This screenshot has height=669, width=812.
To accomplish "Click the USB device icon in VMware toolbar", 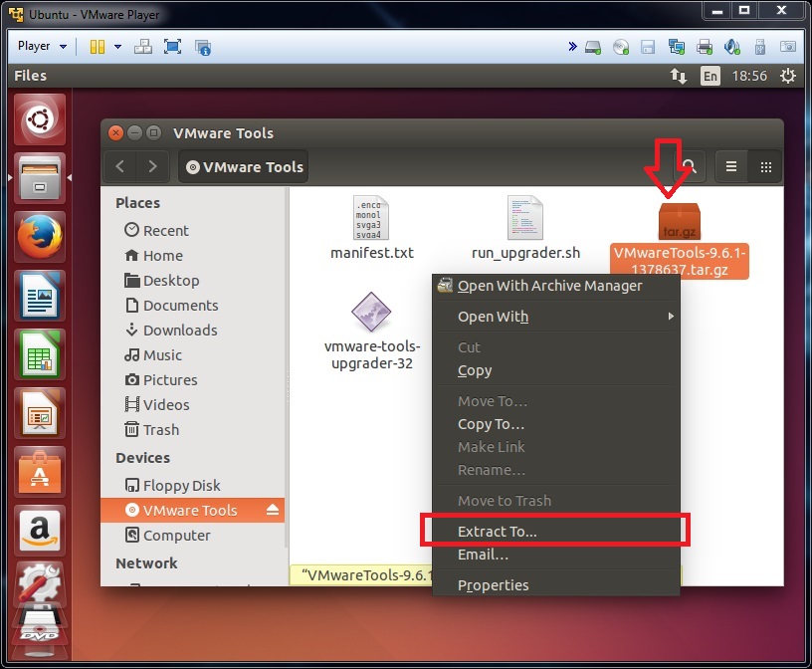I will click(759, 47).
